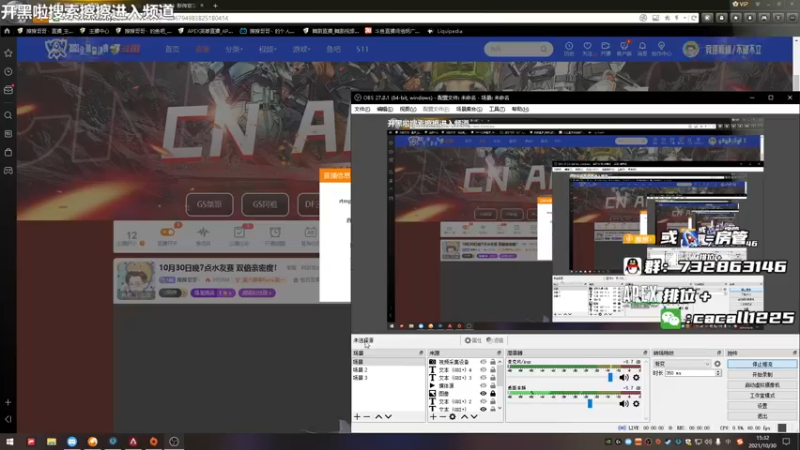
Task: Click 工作室模式 button in OBS
Action: point(762,395)
